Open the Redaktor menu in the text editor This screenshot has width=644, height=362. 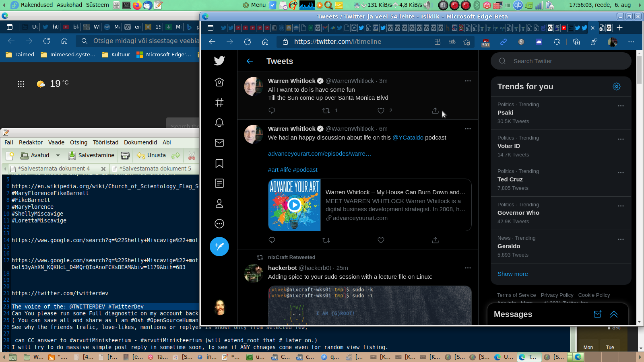point(31,142)
